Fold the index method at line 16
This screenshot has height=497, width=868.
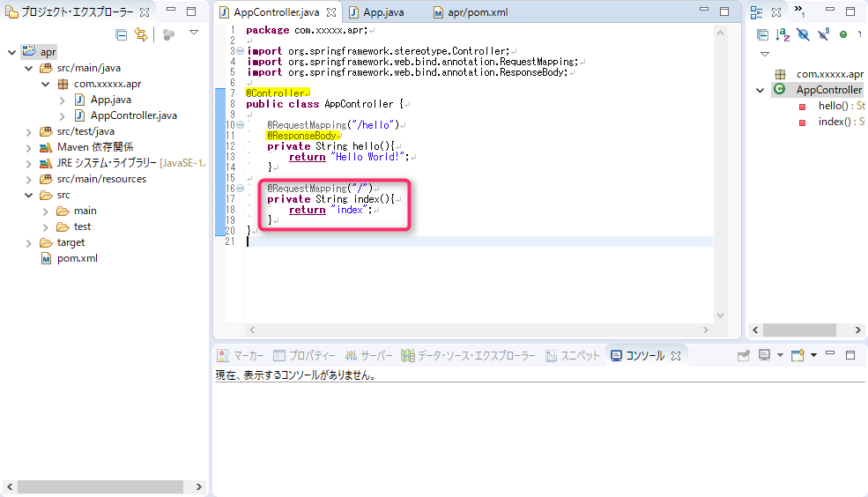[241, 189]
